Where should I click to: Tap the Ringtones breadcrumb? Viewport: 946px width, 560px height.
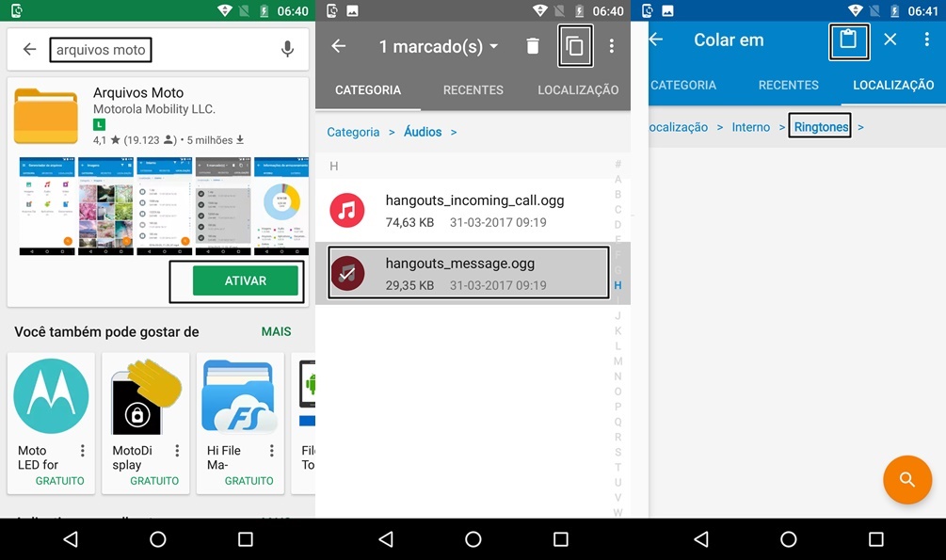(821, 127)
